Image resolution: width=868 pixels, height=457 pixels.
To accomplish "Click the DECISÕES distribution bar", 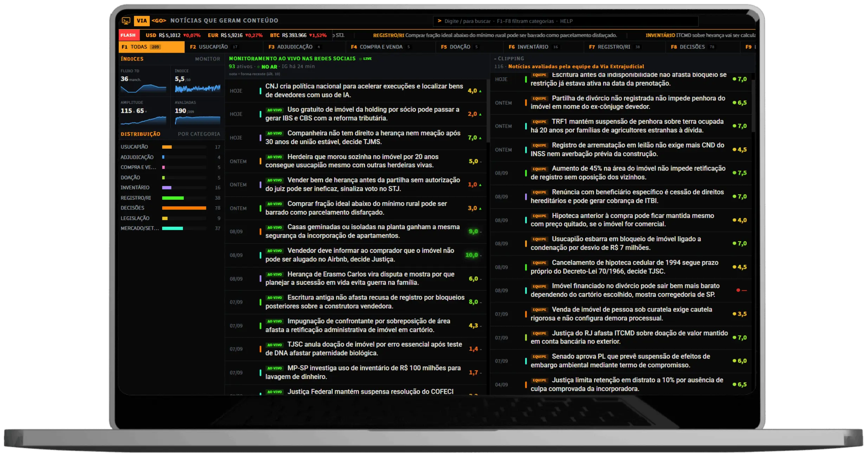I will click(x=184, y=208).
